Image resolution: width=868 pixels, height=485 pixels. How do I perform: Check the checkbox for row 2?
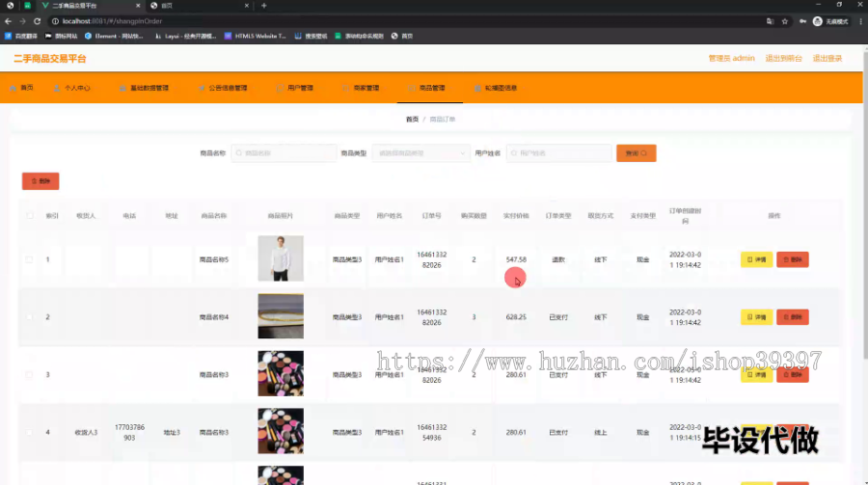29,317
